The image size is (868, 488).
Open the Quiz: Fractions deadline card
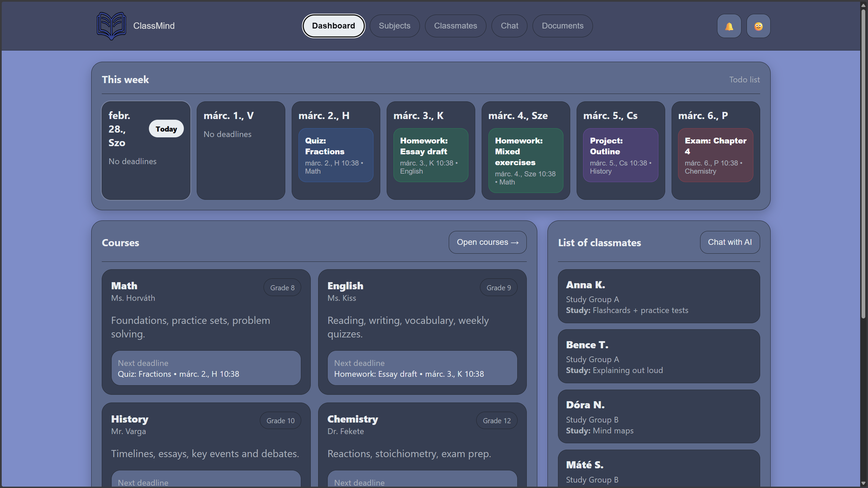[335, 155]
